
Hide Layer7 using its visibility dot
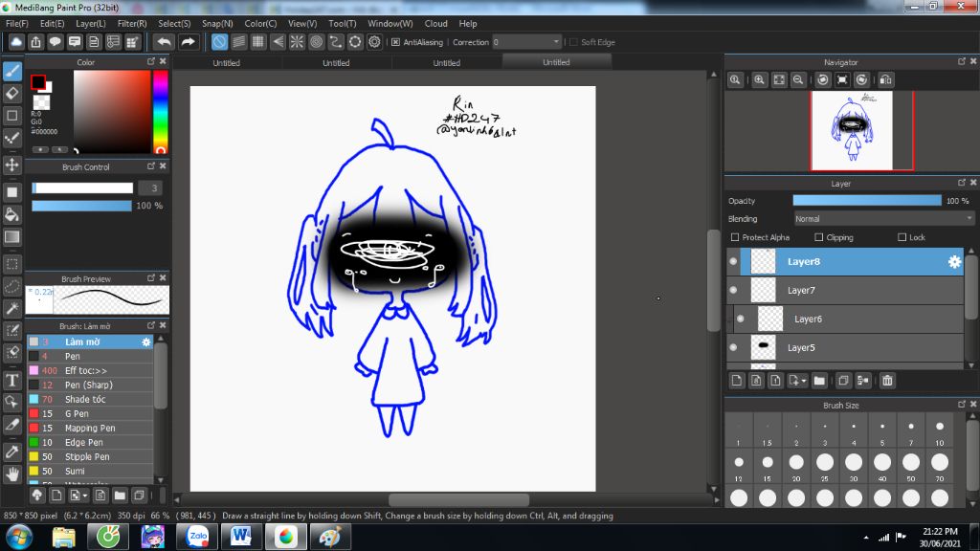click(x=734, y=290)
